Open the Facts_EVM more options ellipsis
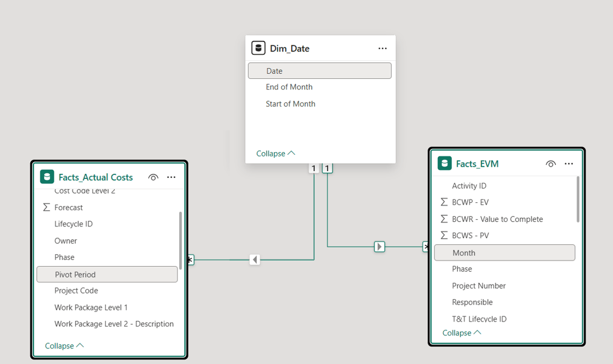613x364 pixels. coord(569,164)
